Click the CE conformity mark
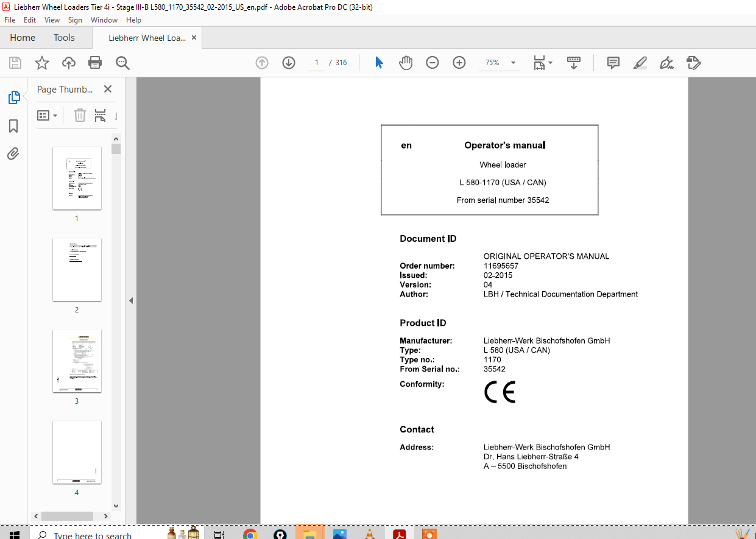The height and width of the screenshot is (539, 756). click(x=500, y=392)
